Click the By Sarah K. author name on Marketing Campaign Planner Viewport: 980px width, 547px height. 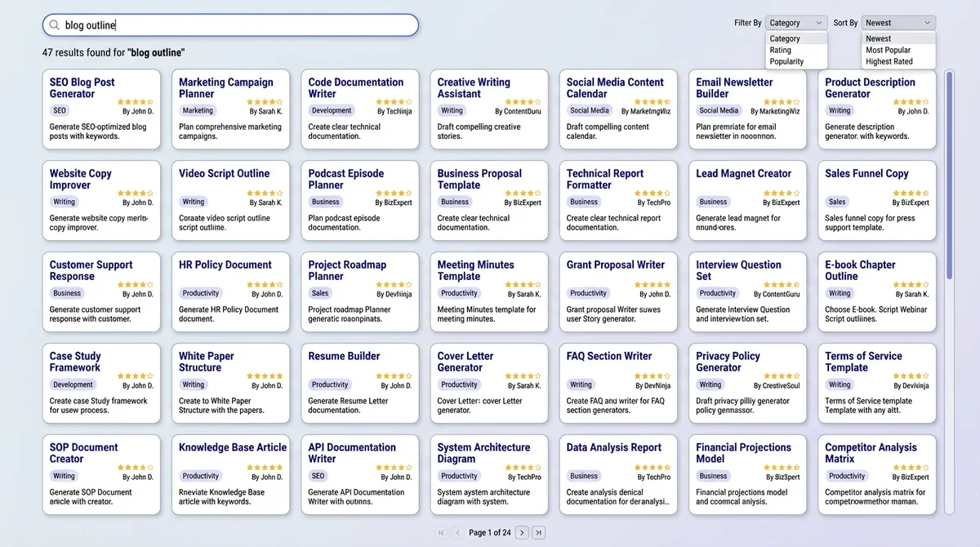coord(267,110)
